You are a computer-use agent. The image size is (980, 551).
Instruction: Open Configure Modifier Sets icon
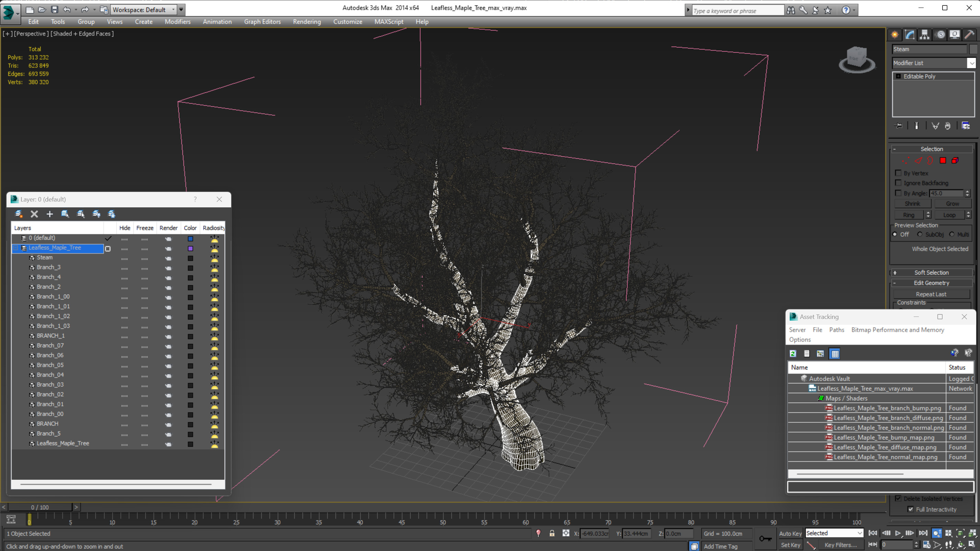click(x=966, y=126)
